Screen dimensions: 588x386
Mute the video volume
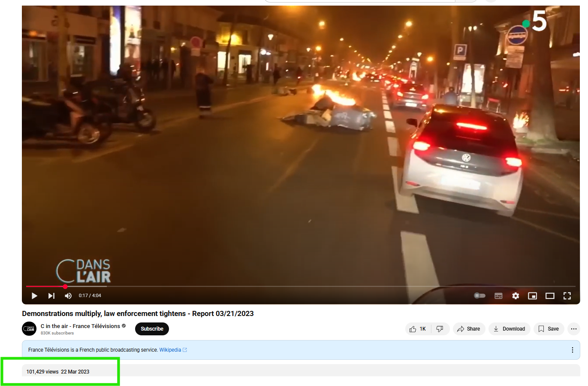68,296
